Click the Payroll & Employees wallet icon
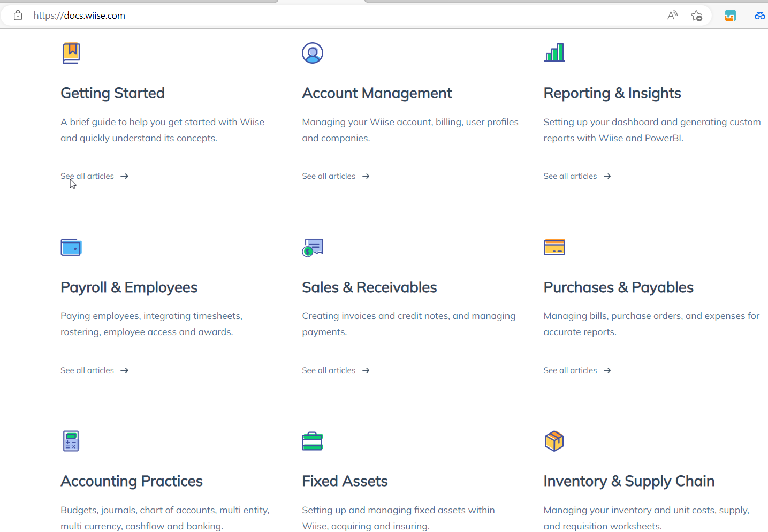 tap(71, 247)
